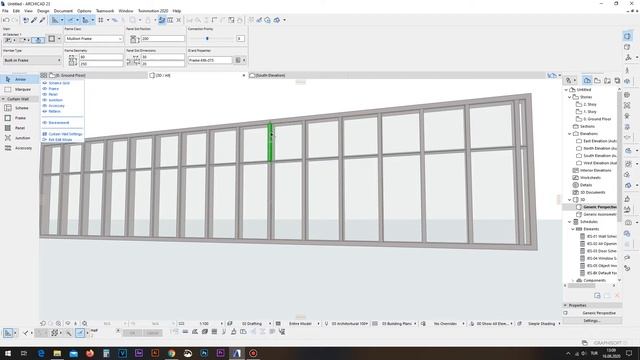This screenshot has height=360, width=640.
Task: Choose the Frame tool in toolbox
Action: (x=19, y=118)
